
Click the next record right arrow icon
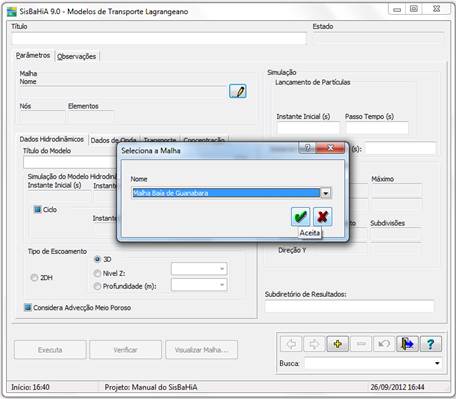click(314, 344)
